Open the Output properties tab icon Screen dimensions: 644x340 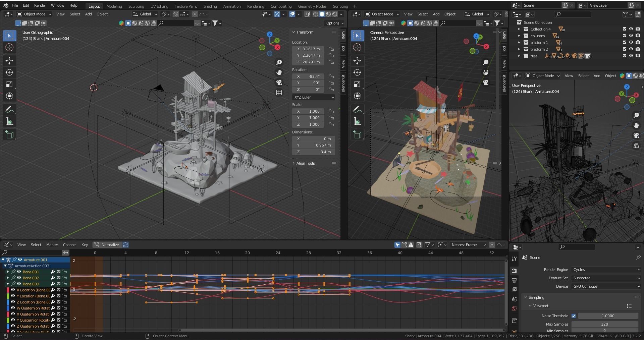(514, 280)
